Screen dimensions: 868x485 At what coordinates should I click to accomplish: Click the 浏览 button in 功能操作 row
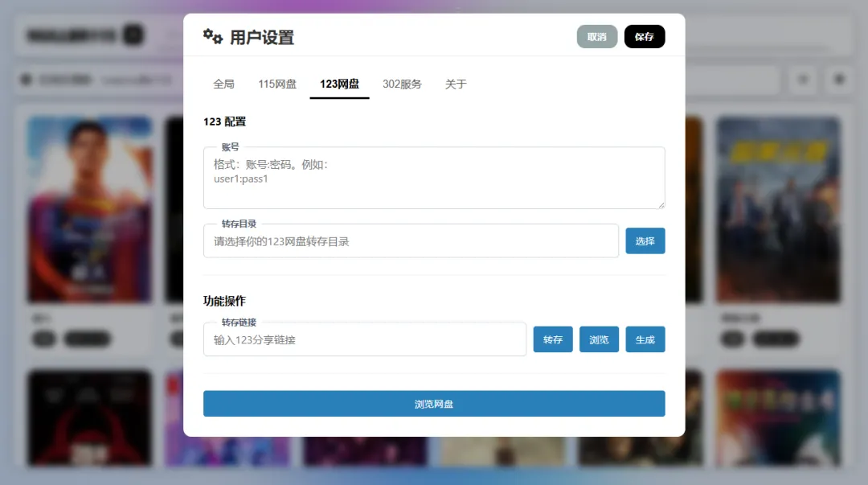click(x=599, y=339)
